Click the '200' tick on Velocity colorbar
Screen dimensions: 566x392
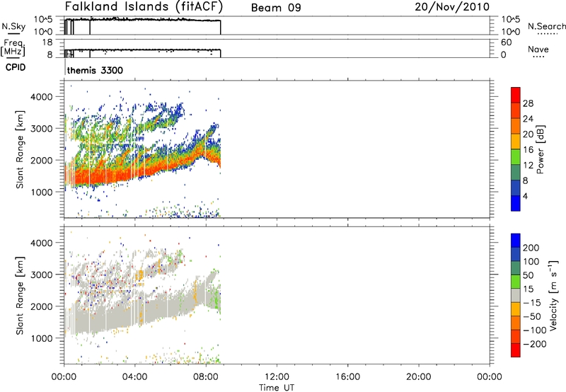coord(531,248)
